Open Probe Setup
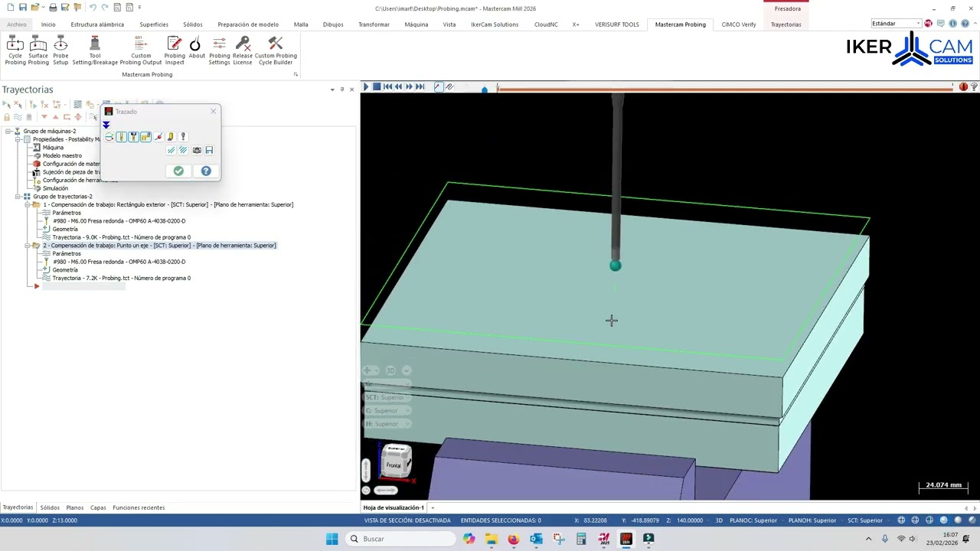This screenshot has width=980, height=551. (x=60, y=51)
